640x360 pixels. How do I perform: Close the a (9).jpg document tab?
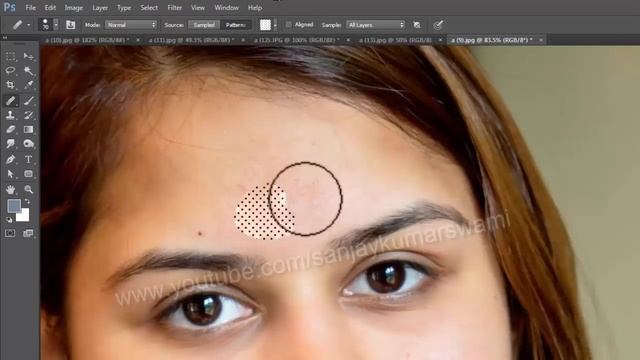click(541, 40)
